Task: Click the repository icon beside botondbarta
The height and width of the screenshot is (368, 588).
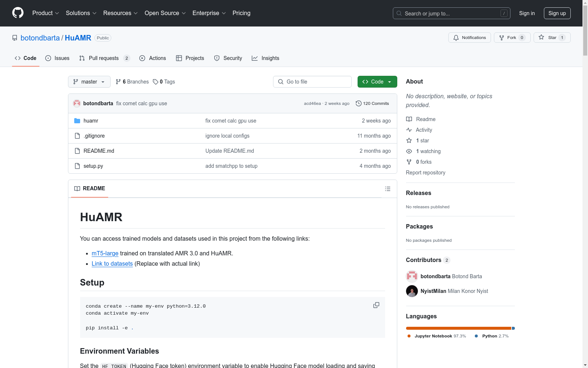Action: [15, 38]
